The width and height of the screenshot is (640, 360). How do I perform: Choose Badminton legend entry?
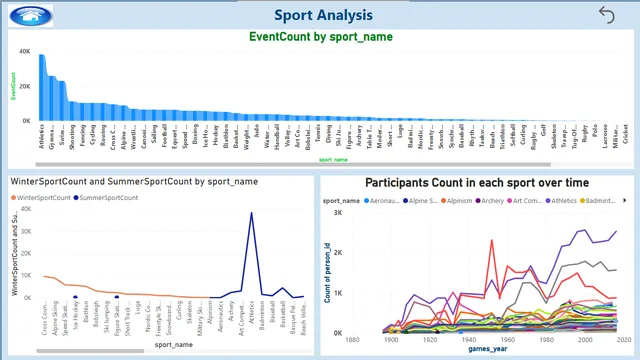click(598, 201)
